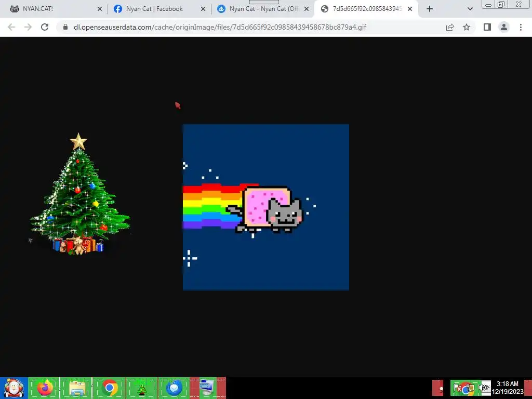
Task: Go back to the previous page
Action: click(x=11, y=27)
